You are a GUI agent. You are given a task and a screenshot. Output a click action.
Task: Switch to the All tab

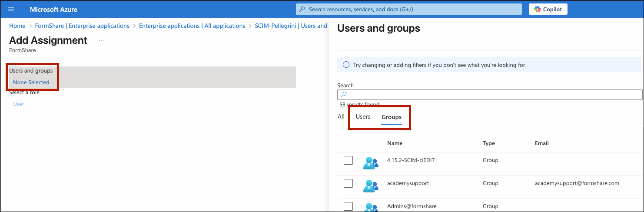pyautogui.click(x=341, y=117)
